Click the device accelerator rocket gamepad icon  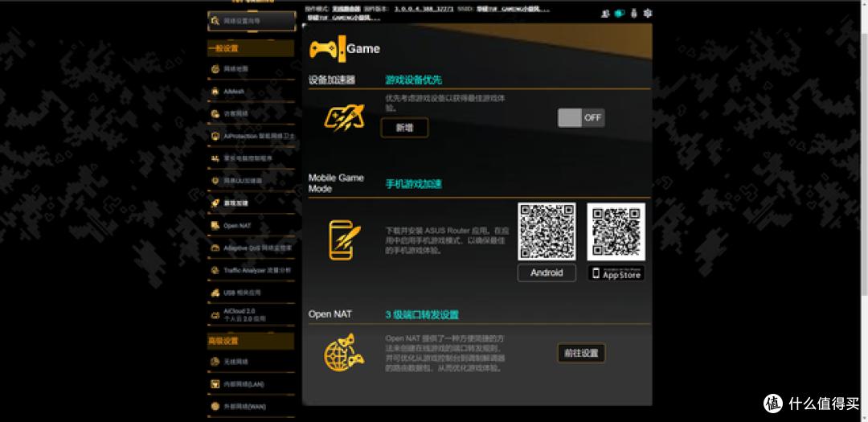[x=344, y=117]
